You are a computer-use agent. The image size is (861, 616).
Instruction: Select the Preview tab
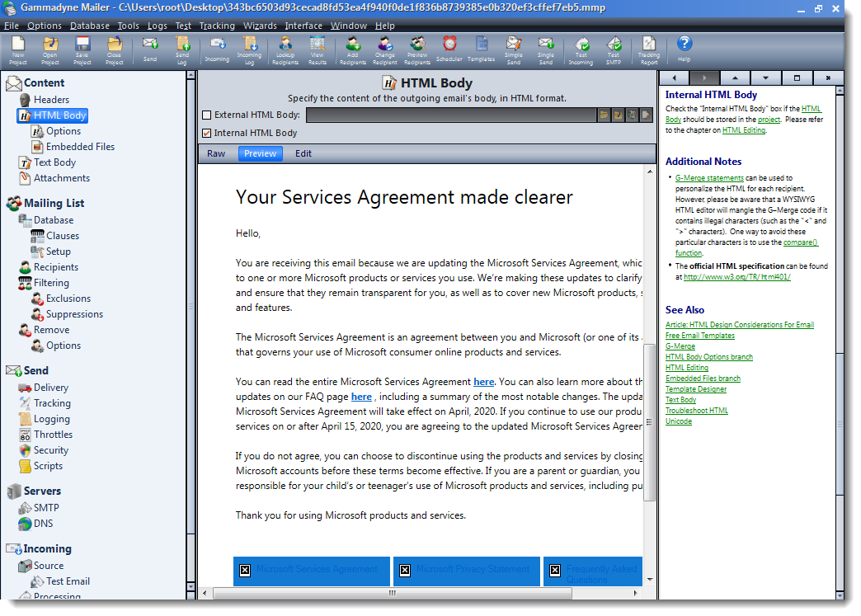coord(261,153)
